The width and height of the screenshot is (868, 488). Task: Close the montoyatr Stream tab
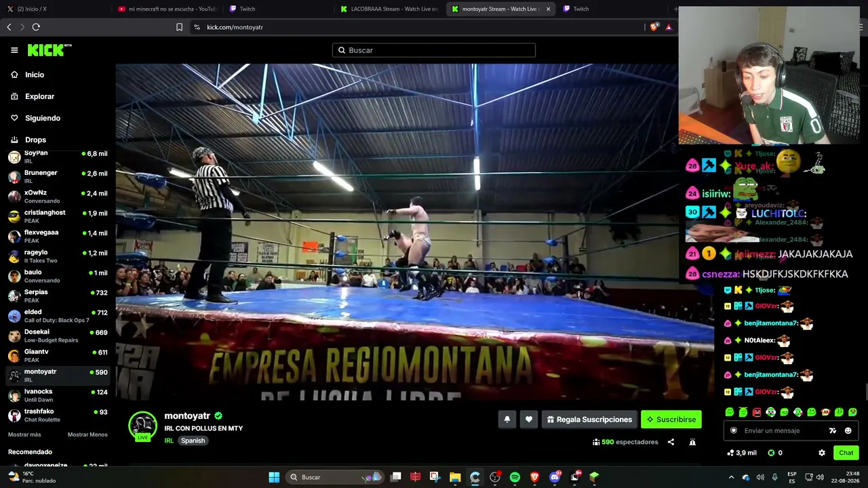tap(548, 9)
